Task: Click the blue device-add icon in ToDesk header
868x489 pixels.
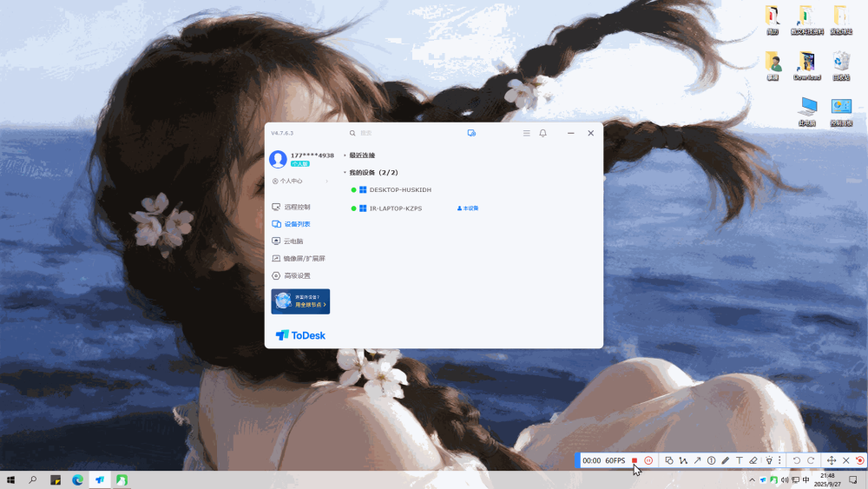Action: click(x=471, y=133)
